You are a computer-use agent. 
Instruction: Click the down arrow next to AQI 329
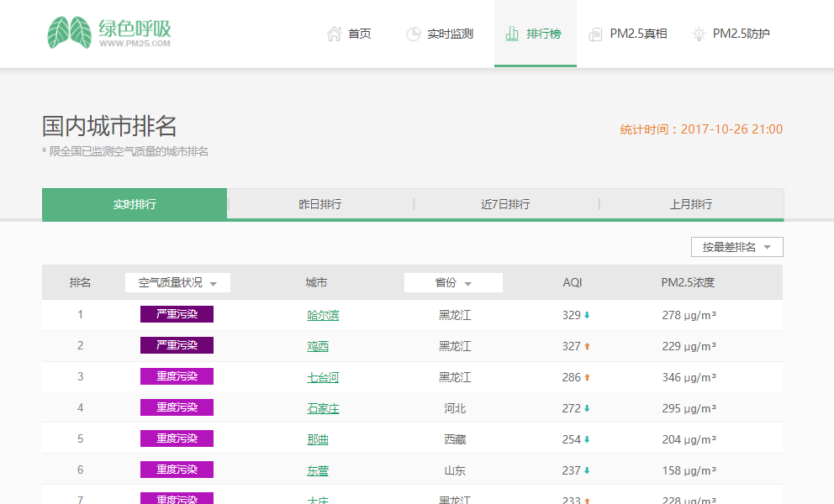point(587,315)
